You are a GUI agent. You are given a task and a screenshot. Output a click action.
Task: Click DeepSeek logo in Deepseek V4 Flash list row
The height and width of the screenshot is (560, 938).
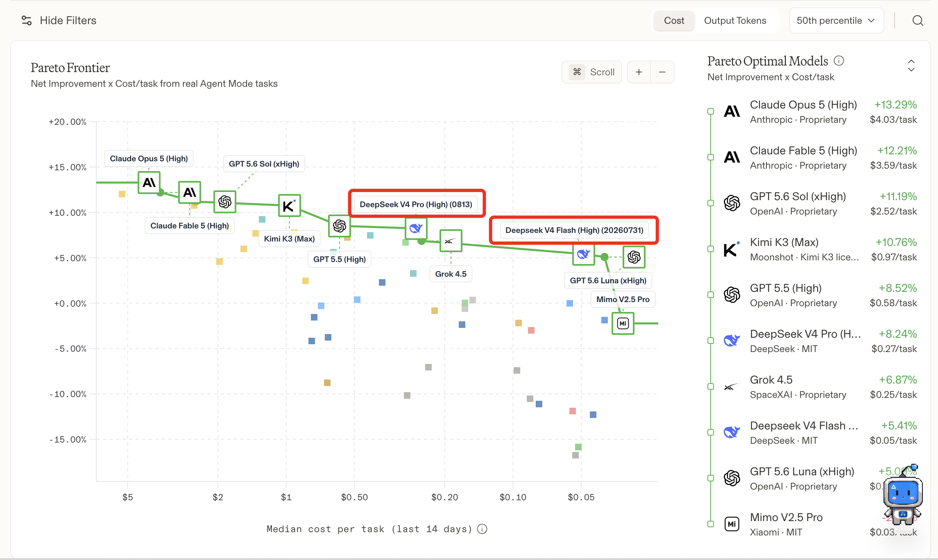coord(732,432)
